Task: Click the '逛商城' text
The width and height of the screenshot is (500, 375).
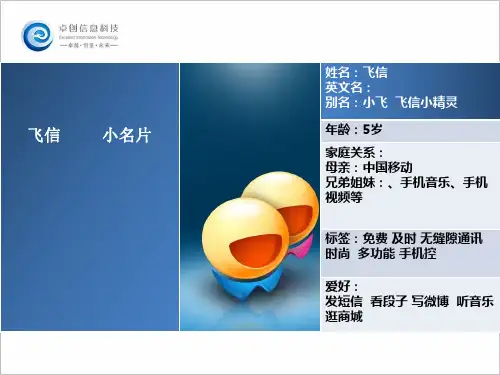Action: coord(344,316)
